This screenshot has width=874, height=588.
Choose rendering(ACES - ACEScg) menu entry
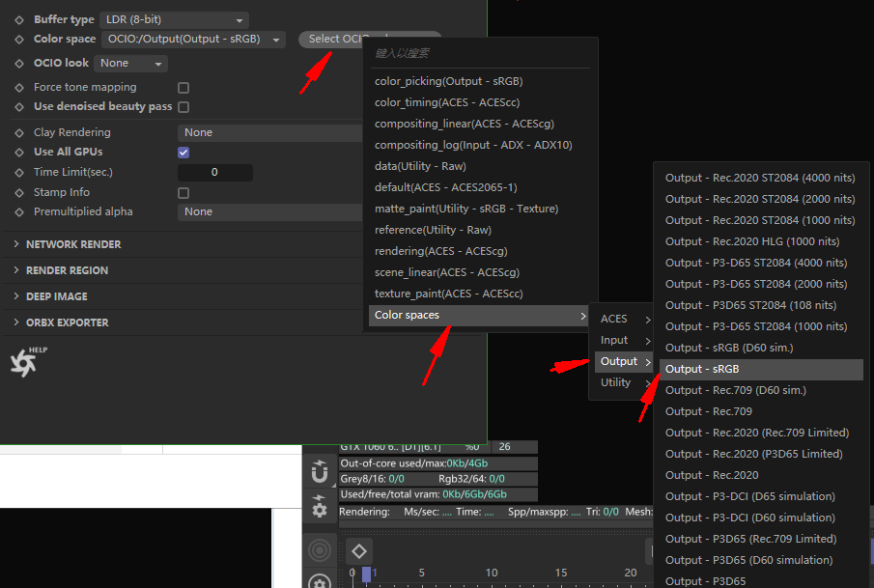(441, 251)
